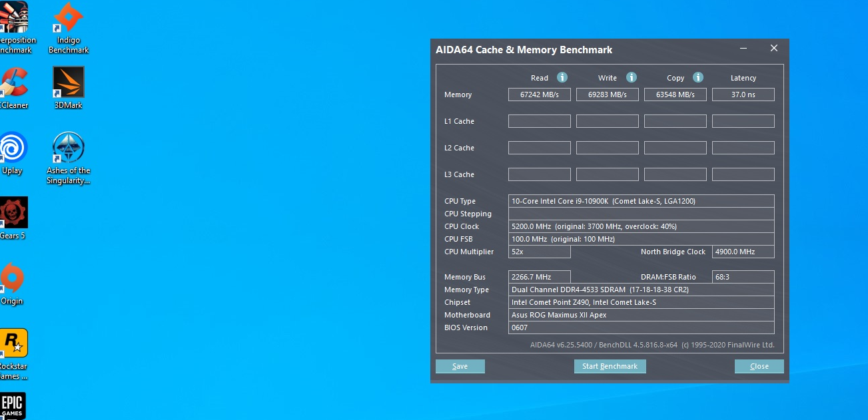The height and width of the screenshot is (420, 868).
Task: Click the BIOS Version value 0607
Action: coord(642,327)
